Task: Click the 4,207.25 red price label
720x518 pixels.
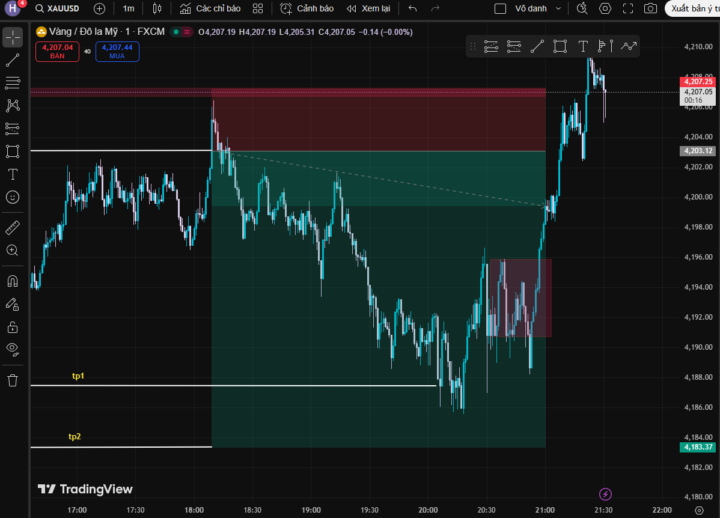Action: point(698,81)
